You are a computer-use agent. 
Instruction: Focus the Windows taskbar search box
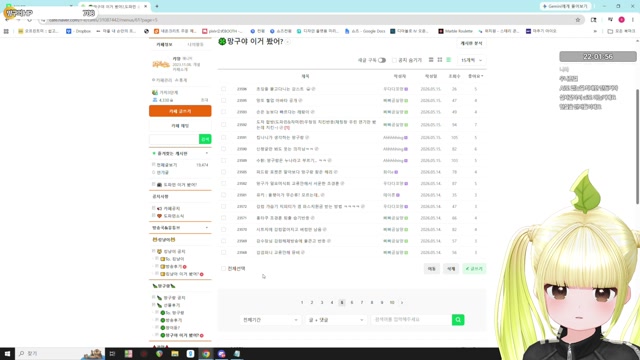point(60,353)
